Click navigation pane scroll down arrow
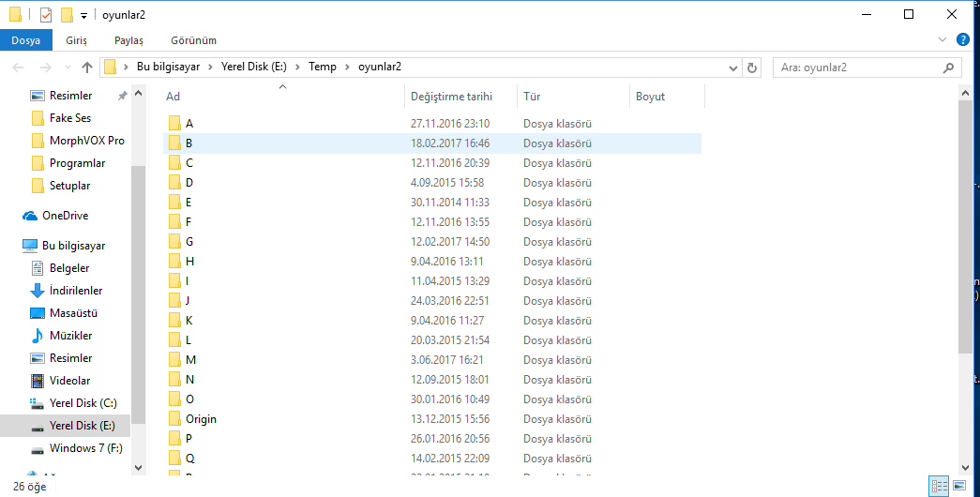The image size is (980, 497). [x=138, y=468]
